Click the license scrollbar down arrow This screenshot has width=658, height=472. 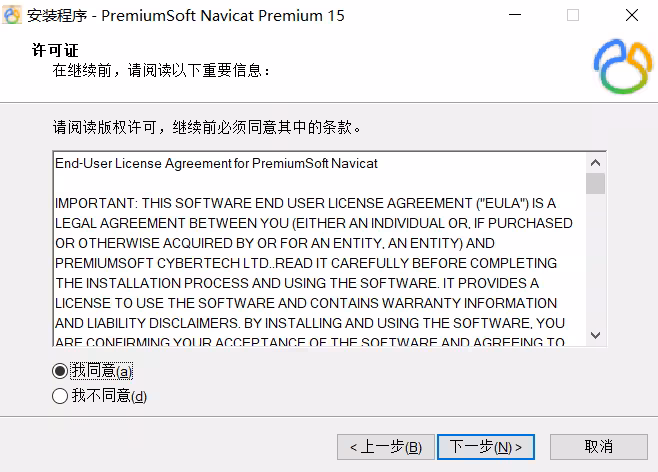click(595, 335)
